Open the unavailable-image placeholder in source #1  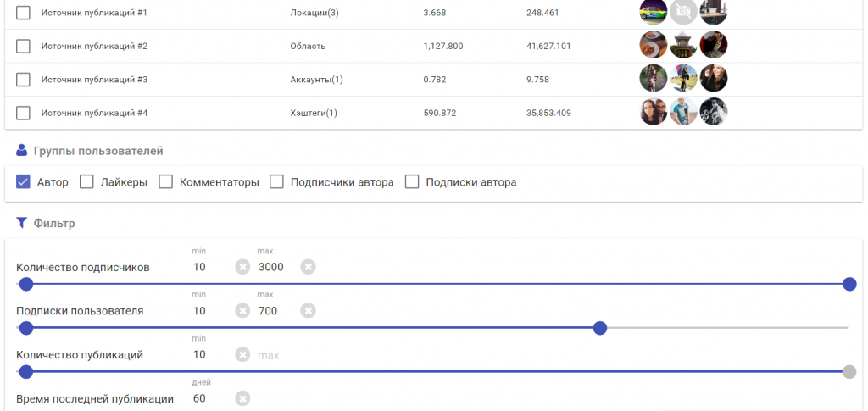[684, 12]
